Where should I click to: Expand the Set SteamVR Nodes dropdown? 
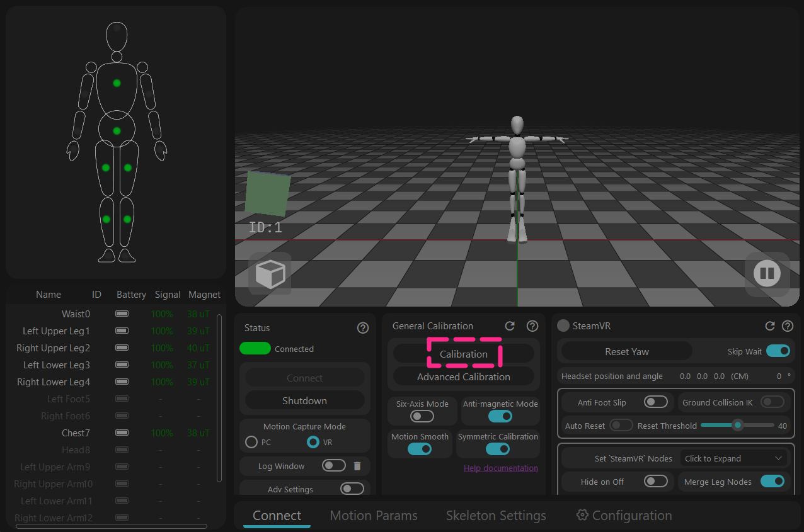click(735, 458)
